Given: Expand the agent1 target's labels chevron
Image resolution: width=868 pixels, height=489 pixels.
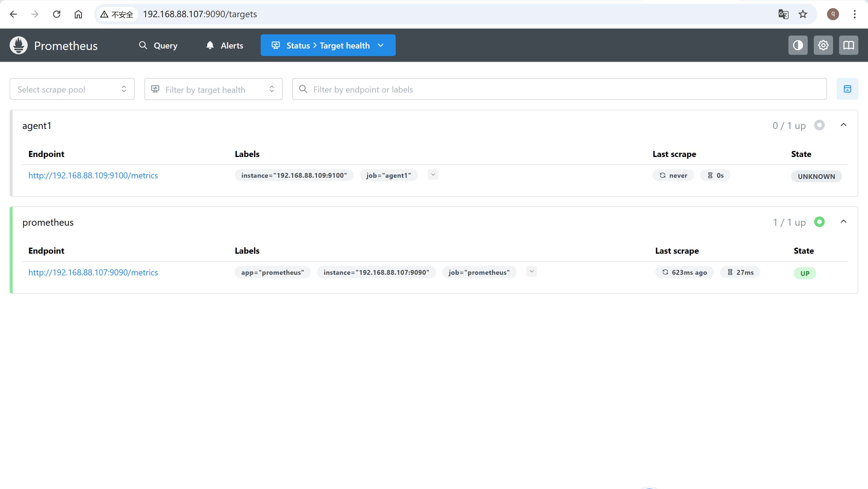Looking at the screenshot, I should (433, 174).
